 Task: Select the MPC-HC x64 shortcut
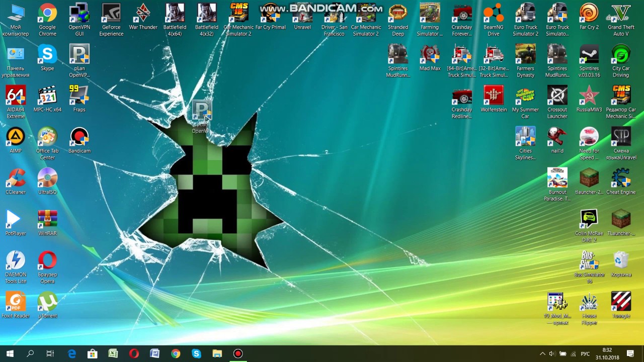[47, 99]
